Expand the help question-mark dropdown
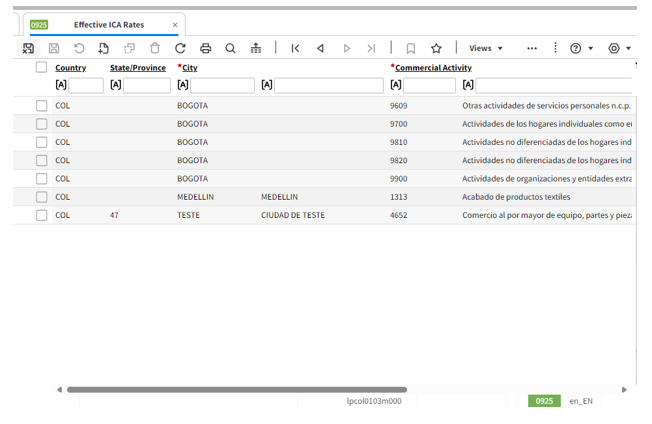This screenshot has height=424, width=652. [581, 48]
